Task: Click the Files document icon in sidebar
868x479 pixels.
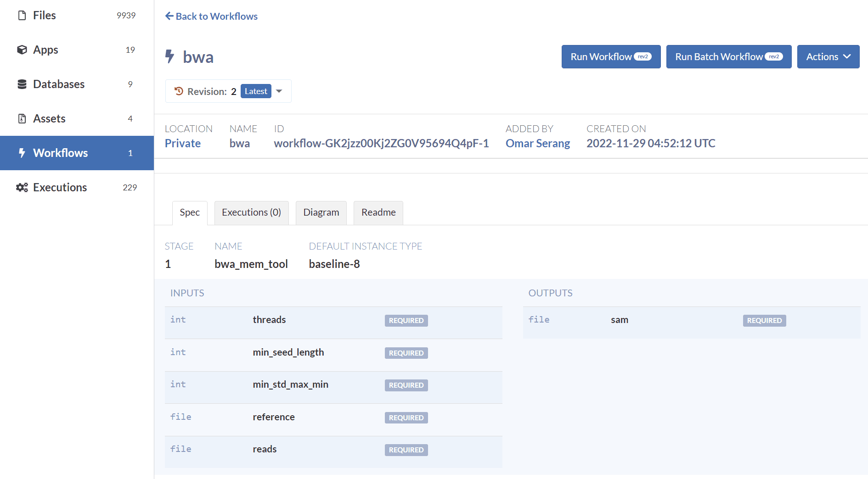Action: (22, 16)
